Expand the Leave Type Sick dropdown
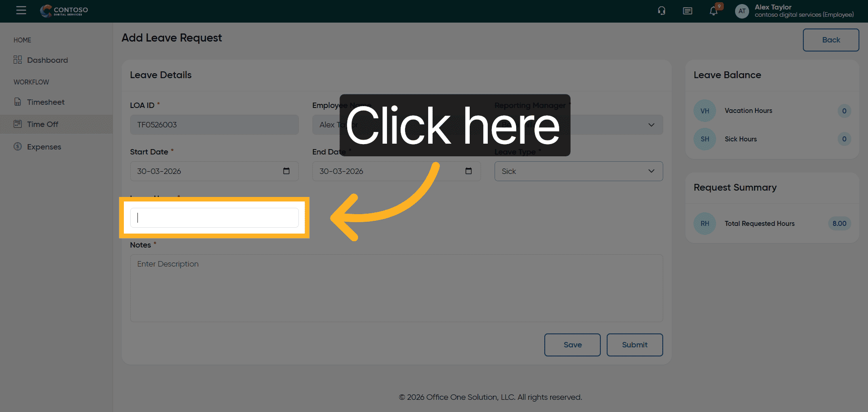The image size is (868, 412). point(579,171)
